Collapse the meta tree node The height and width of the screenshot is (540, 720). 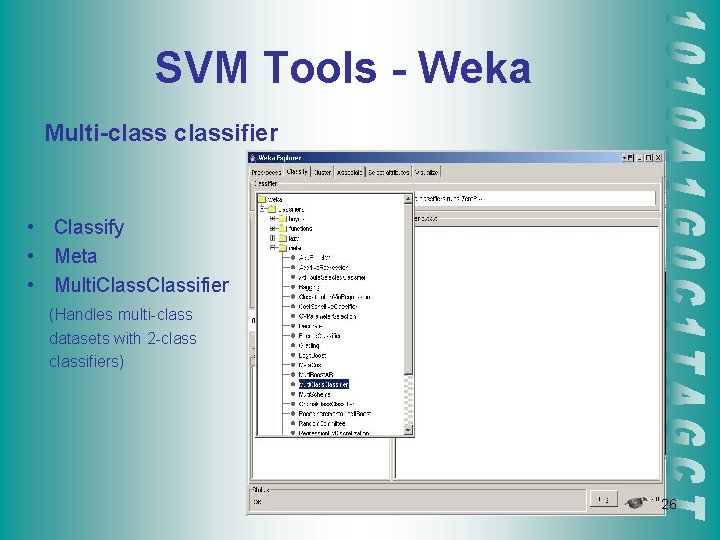point(273,248)
